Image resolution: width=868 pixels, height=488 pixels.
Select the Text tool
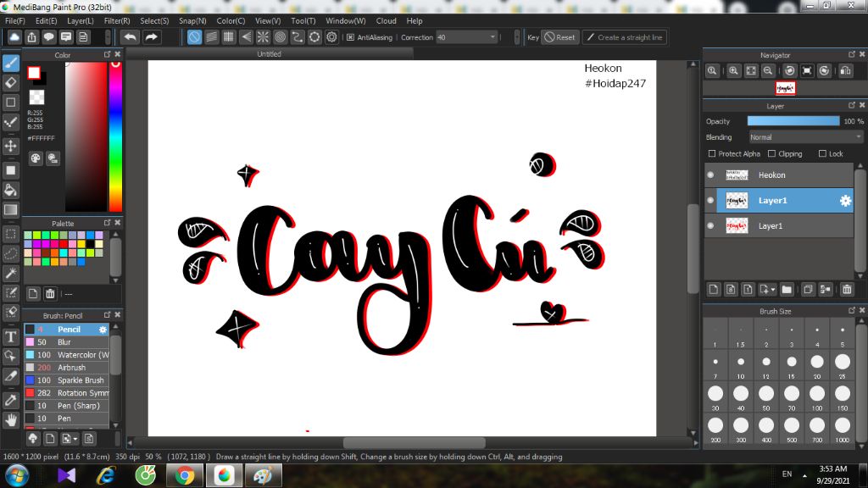(x=10, y=336)
